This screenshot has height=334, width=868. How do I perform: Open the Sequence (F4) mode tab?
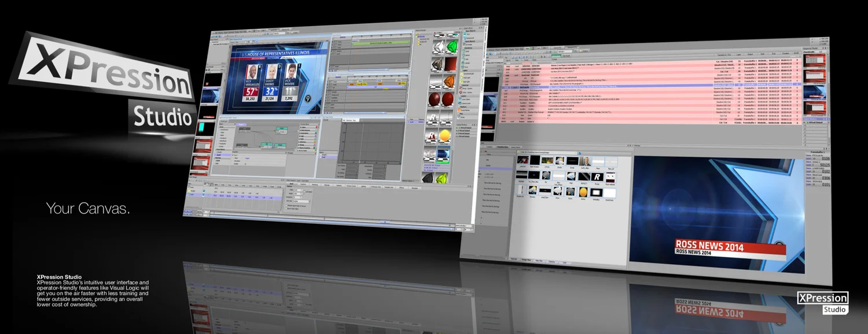click(572, 47)
